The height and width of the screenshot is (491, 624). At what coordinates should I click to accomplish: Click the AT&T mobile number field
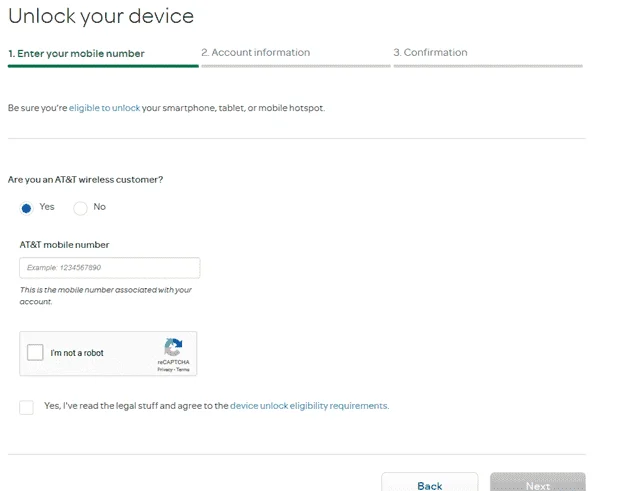pos(109,267)
